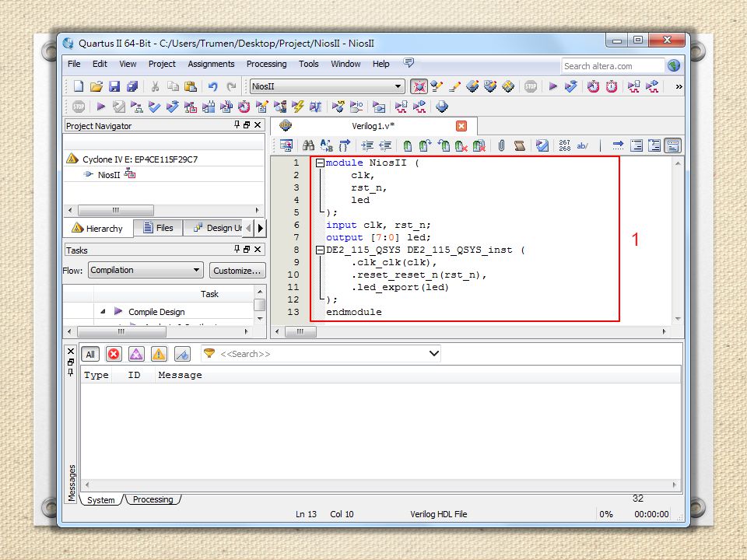Click the Stop Processing icon in second toolbar row
The height and width of the screenshot is (560, 747).
click(79, 107)
